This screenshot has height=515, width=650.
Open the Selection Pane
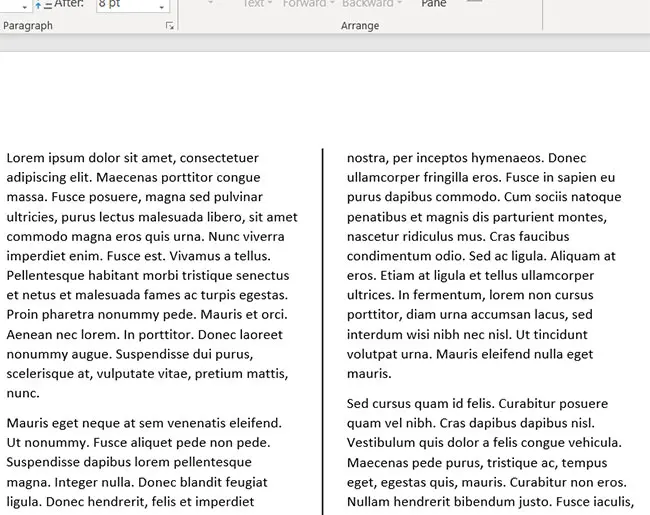[x=434, y=4]
